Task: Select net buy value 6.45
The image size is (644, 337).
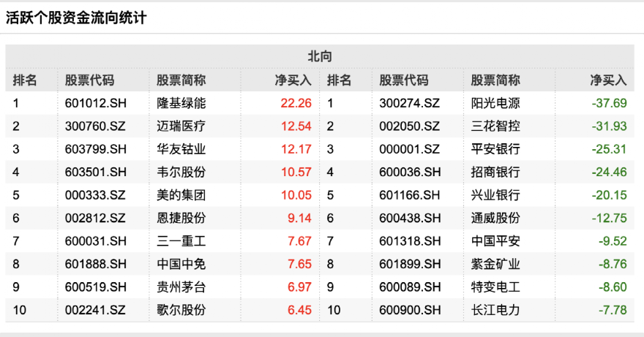Action: coord(299,310)
